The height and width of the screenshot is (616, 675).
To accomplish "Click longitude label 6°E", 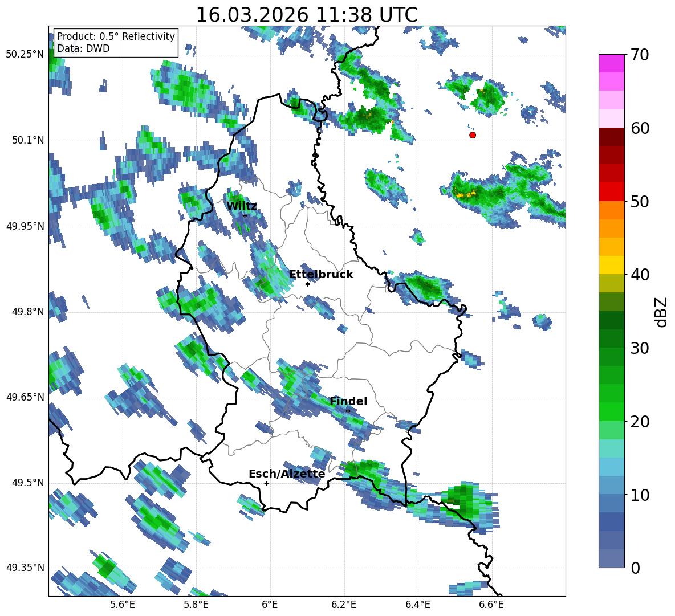I will 270,605.
